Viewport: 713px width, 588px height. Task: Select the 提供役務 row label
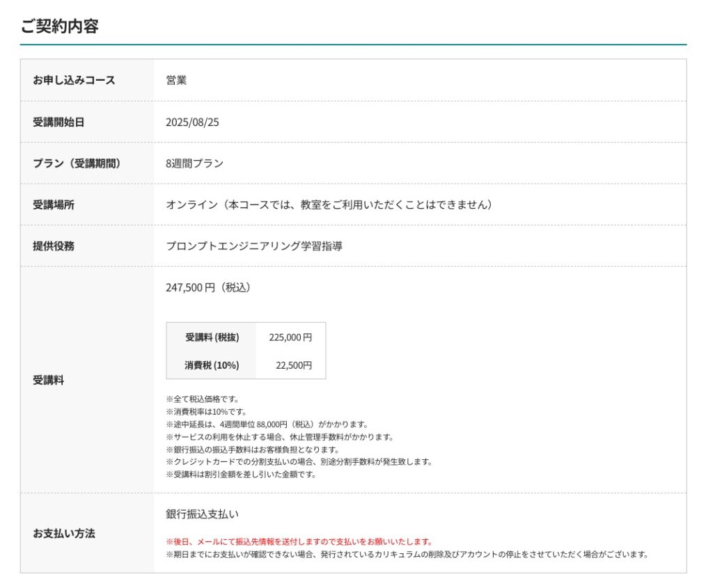(54, 246)
